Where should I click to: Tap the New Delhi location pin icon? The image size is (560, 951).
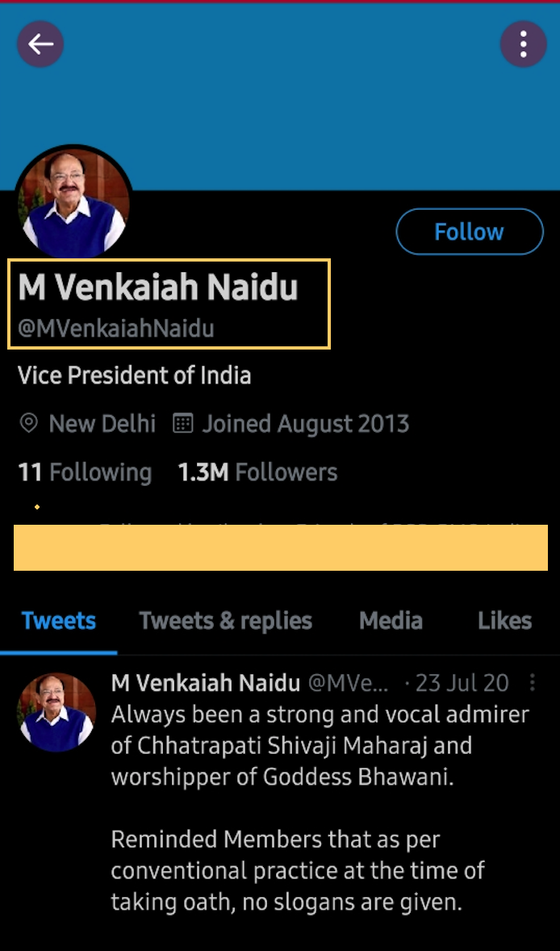tap(29, 424)
